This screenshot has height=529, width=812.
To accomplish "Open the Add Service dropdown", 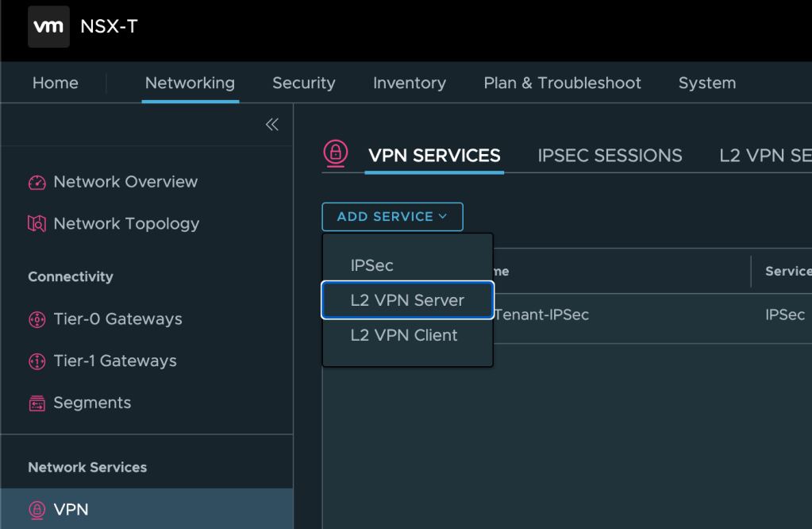I will click(x=392, y=217).
